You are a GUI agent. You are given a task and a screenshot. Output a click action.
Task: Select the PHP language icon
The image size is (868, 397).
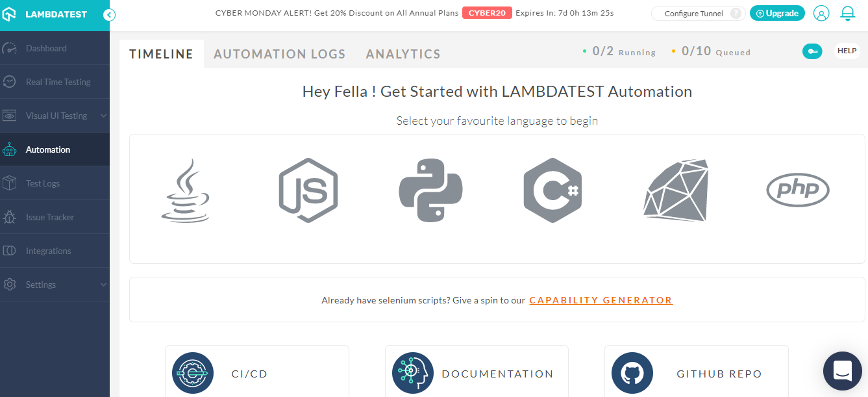[x=798, y=190]
